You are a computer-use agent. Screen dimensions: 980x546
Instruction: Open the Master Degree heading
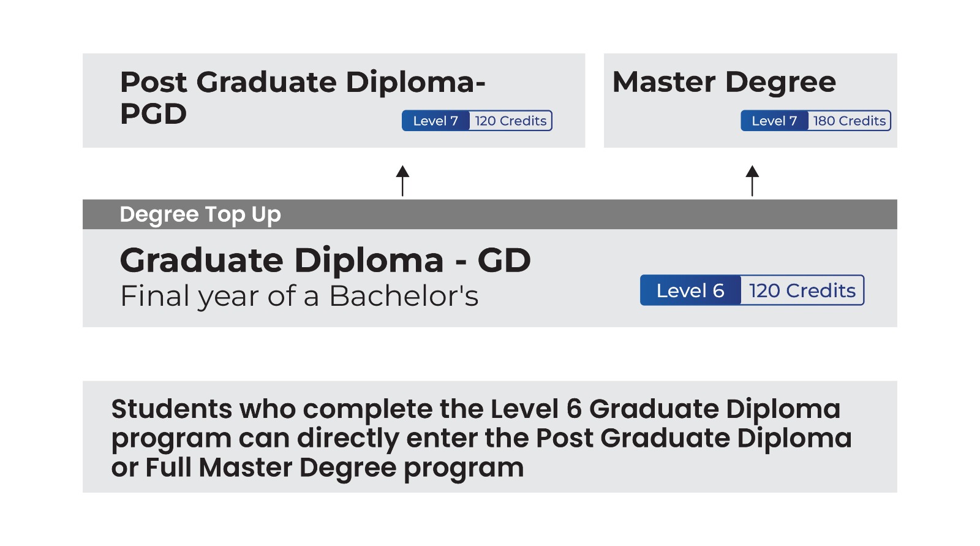click(724, 82)
